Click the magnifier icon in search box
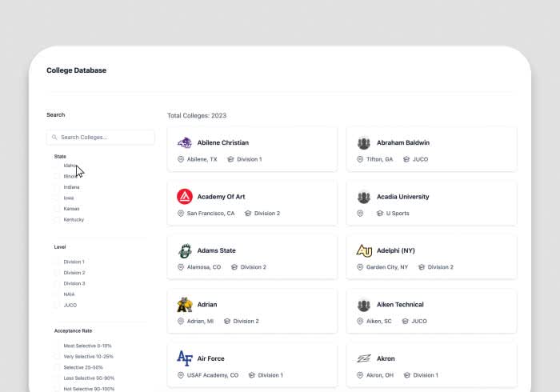 point(54,137)
